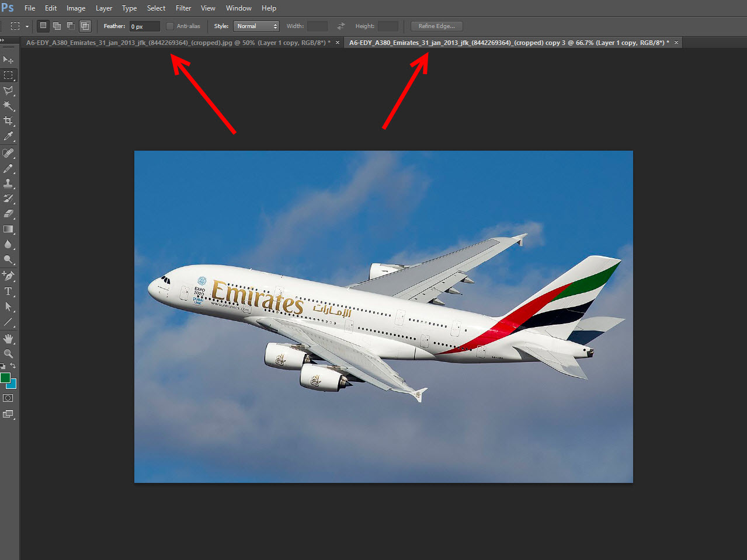The width and height of the screenshot is (747, 560).
Task: Select the Horizontal Type tool
Action: pyautogui.click(x=8, y=291)
